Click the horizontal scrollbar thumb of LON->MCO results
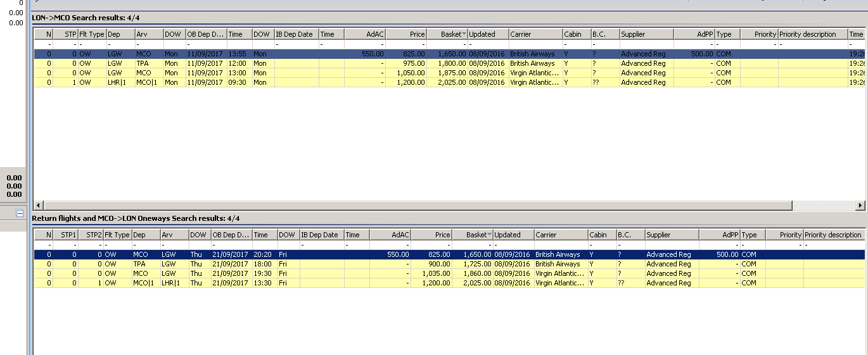Image resolution: width=868 pixels, height=355 pixels. tap(418, 206)
